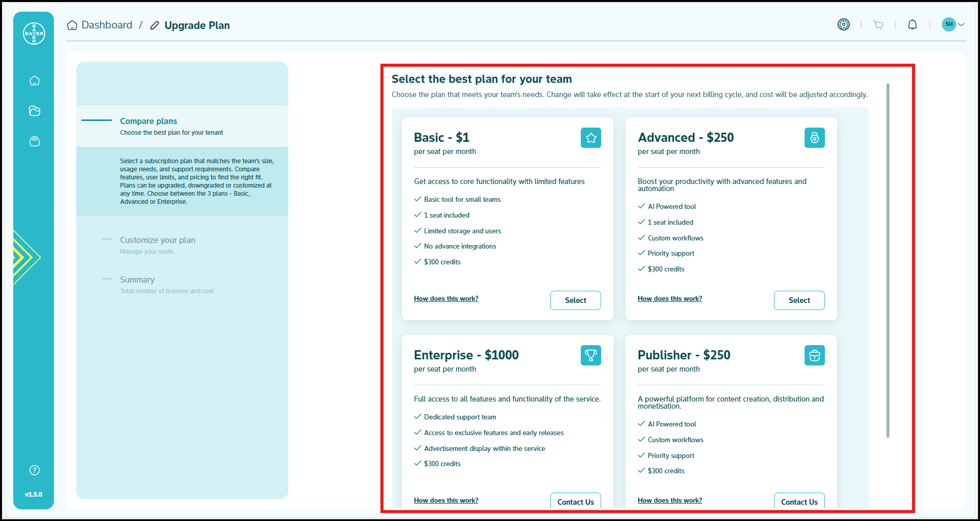This screenshot has width=980, height=521.
Task: Open the Home icon in left sidebar
Action: click(35, 81)
